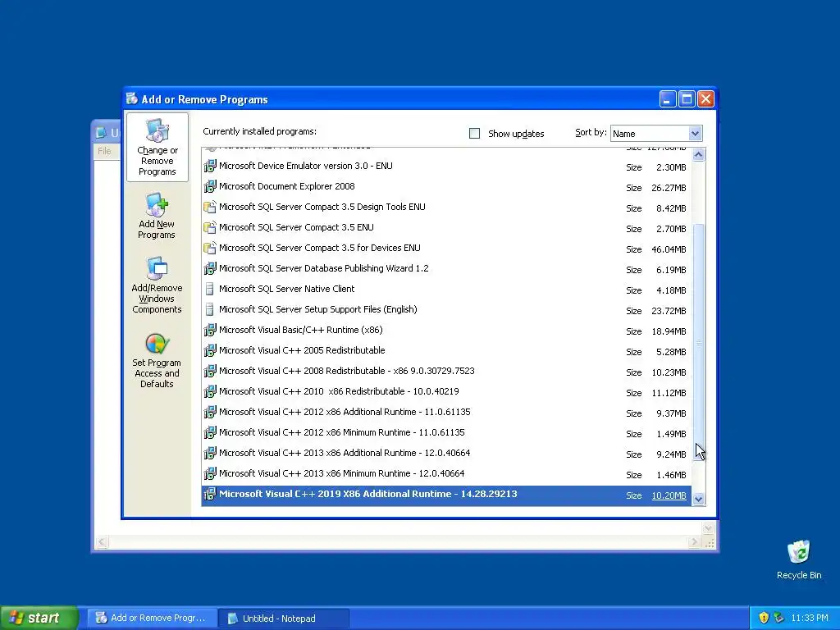Click the Visual C++ 2008 Redistributable icon
Screen dimensions: 840x630
pyautogui.click(x=210, y=372)
